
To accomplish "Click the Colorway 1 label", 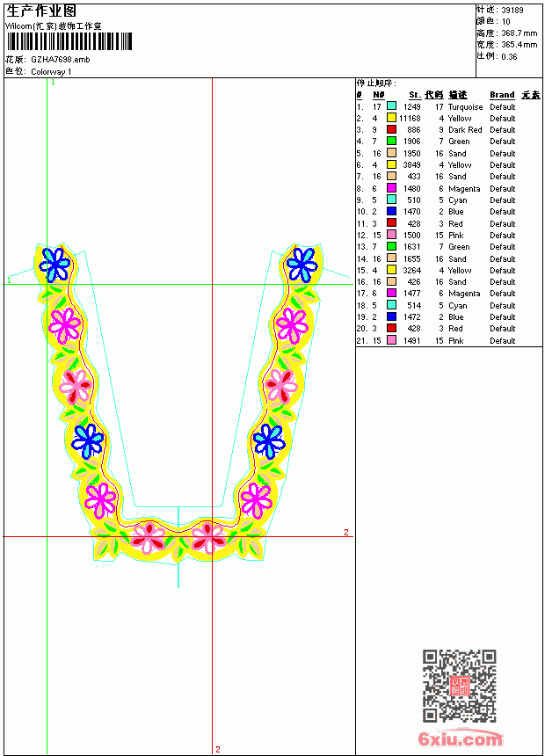I will [x=51, y=72].
